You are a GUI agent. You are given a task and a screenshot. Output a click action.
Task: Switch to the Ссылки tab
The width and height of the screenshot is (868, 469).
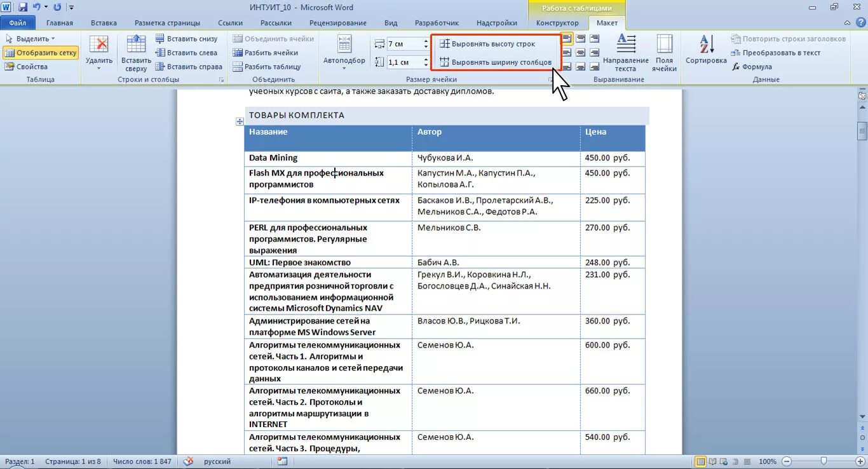pos(230,23)
